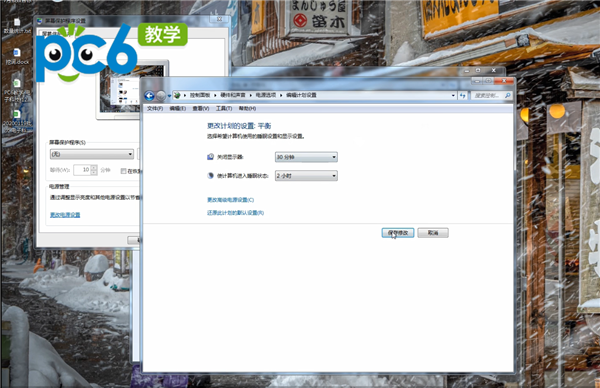Select the PC6教学 spreadsheet icon on the desktop
Viewport: 600px width, 388px height.
(x=17, y=90)
